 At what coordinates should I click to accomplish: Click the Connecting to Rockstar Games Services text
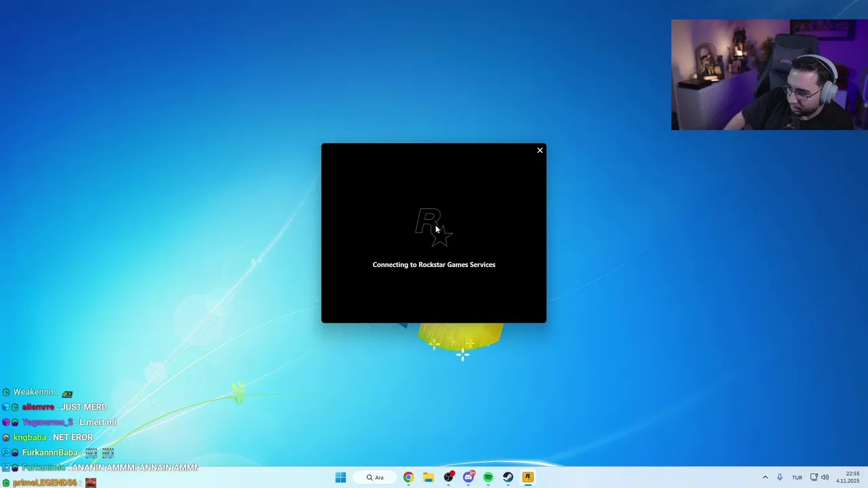coord(434,264)
